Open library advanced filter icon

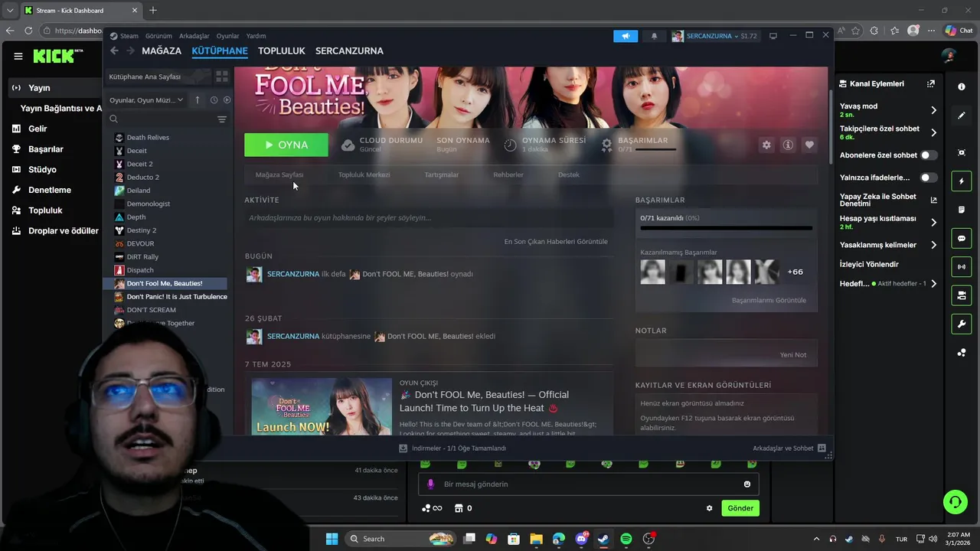coord(222,119)
